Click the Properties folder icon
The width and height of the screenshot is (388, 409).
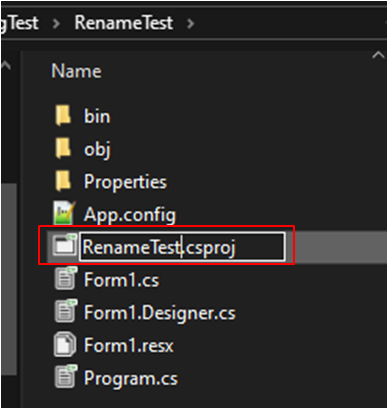point(63,181)
